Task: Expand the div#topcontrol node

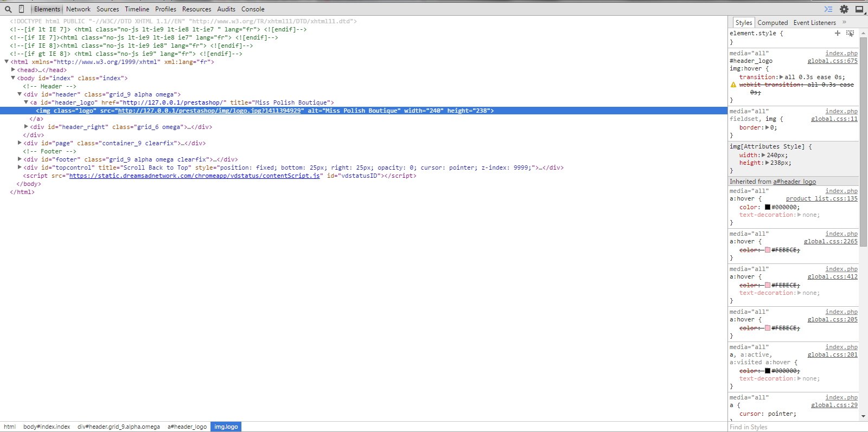Action: (20, 167)
